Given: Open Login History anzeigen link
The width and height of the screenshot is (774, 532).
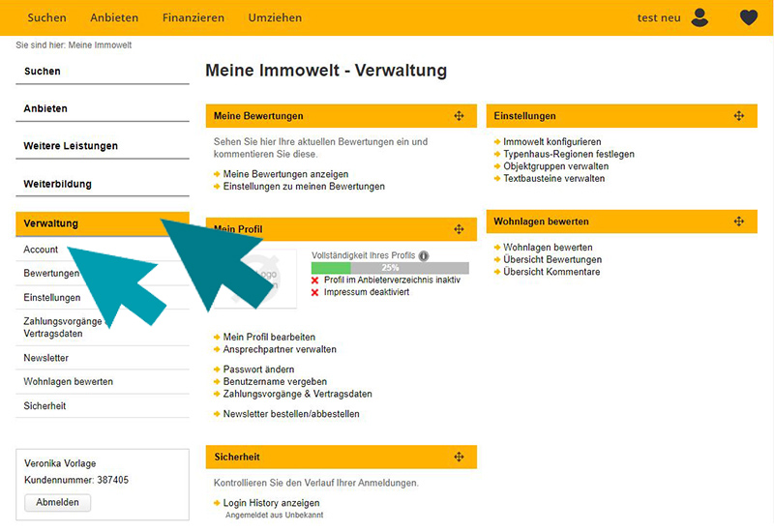Looking at the screenshot, I should (271, 503).
